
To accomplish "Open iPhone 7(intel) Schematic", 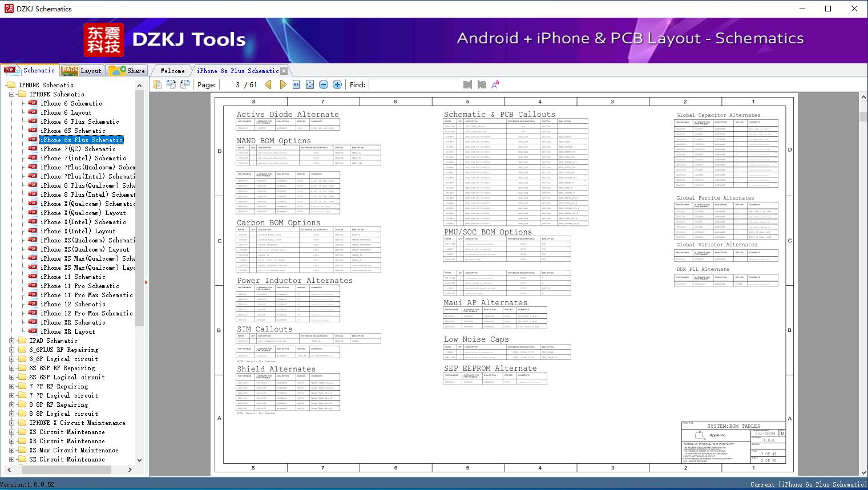I will pos(83,158).
